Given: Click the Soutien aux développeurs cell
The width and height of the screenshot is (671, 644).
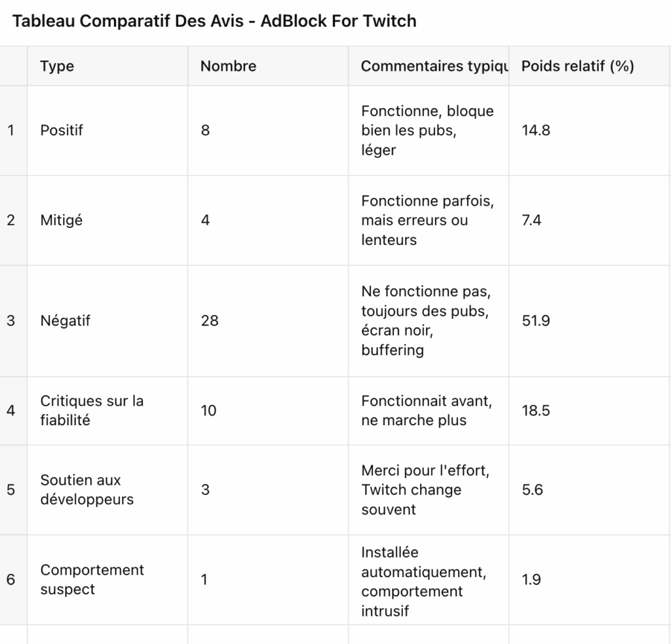Looking at the screenshot, I should pos(107,490).
